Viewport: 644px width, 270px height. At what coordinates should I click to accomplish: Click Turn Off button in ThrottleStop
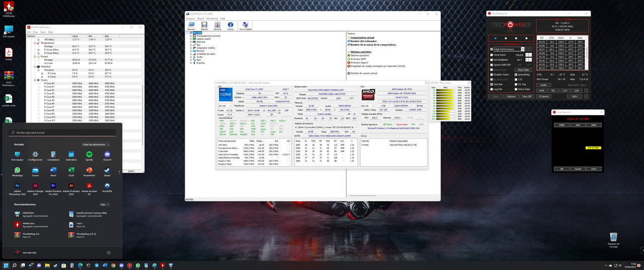526,96
